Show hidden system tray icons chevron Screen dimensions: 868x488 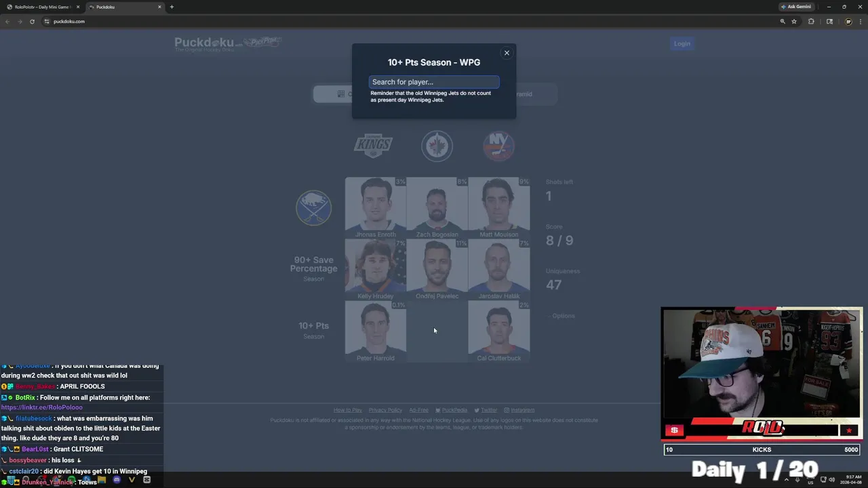(x=787, y=479)
